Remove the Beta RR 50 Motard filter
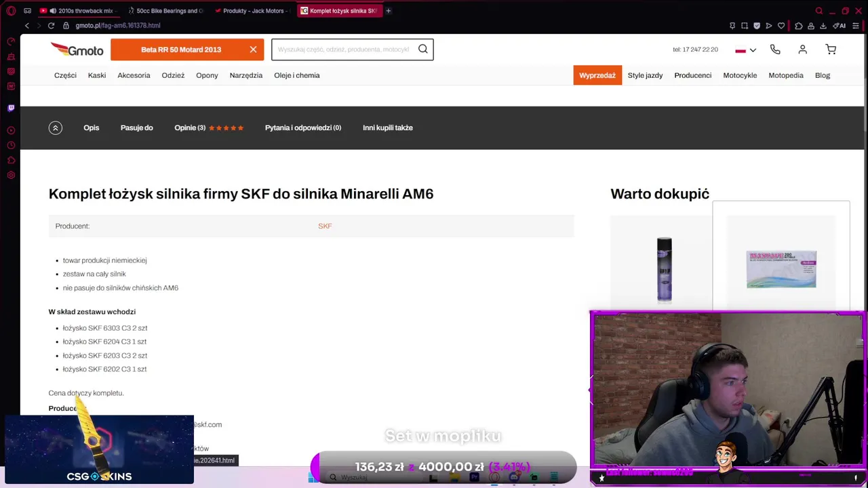Viewport: 868px width, 488px height. click(253, 49)
